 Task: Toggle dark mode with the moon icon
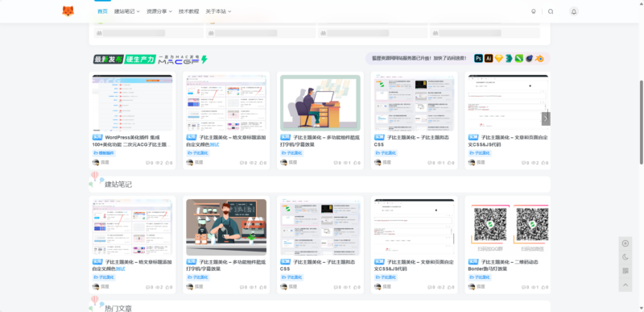pos(625,257)
